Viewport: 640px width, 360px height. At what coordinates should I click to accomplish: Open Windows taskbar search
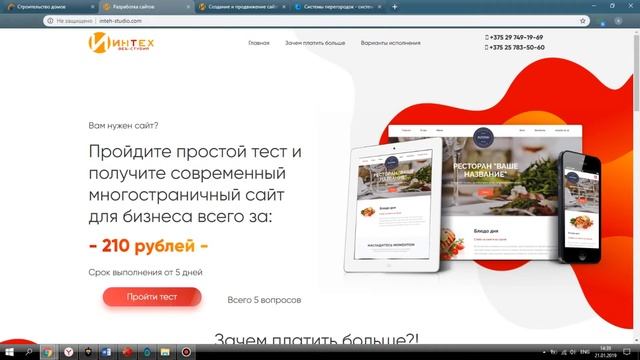click(29, 352)
